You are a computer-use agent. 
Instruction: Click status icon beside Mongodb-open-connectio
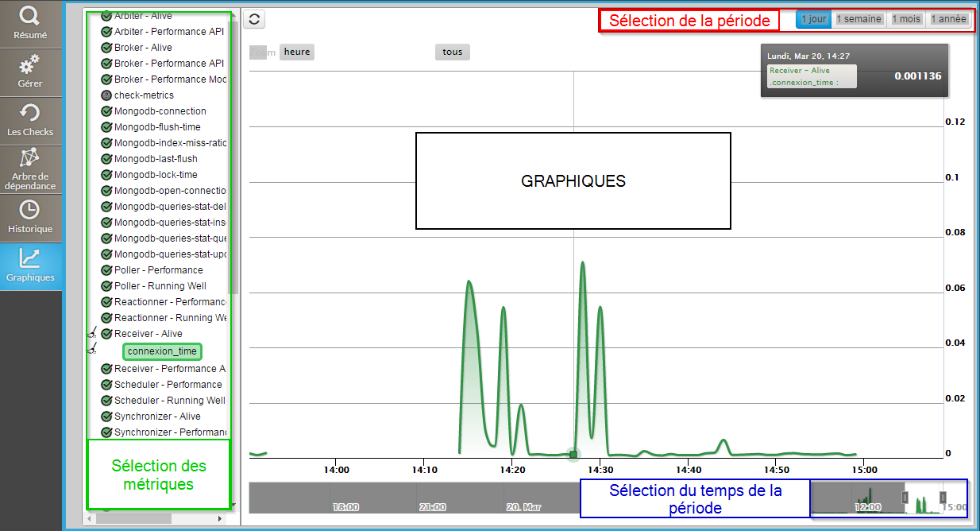(106, 191)
